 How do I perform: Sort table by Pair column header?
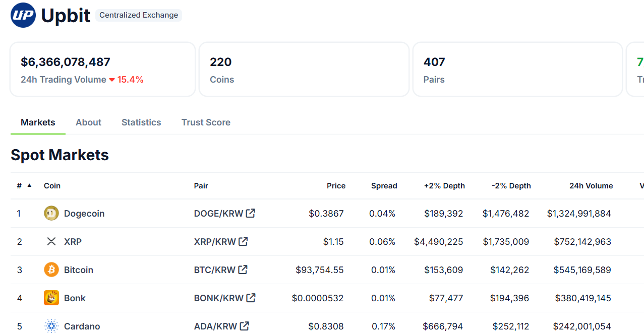pyautogui.click(x=201, y=186)
